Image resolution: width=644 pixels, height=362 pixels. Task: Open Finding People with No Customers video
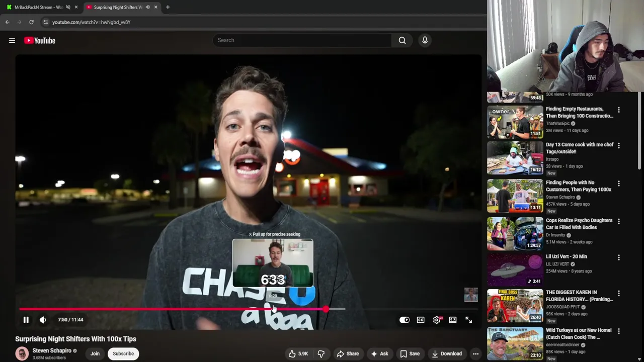coord(515,196)
